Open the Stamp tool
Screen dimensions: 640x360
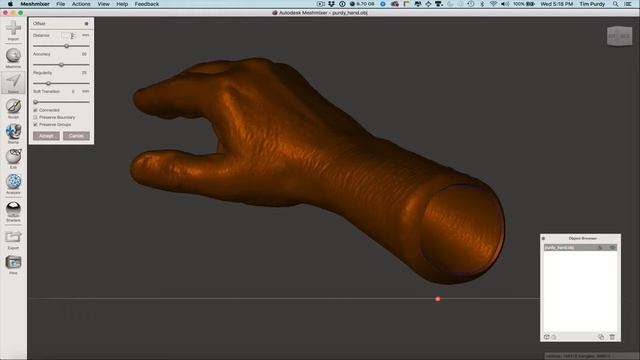tap(13, 133)
